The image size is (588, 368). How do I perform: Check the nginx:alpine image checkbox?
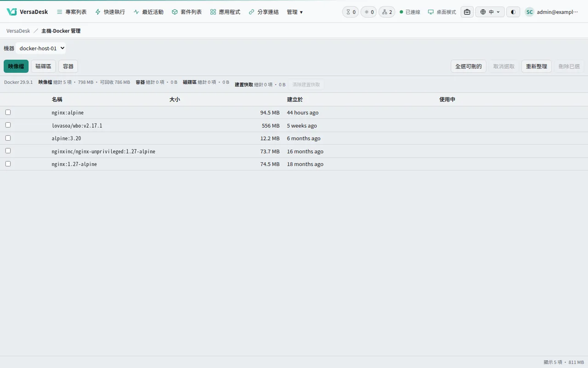pyautogui.click(x=8, y=112)
